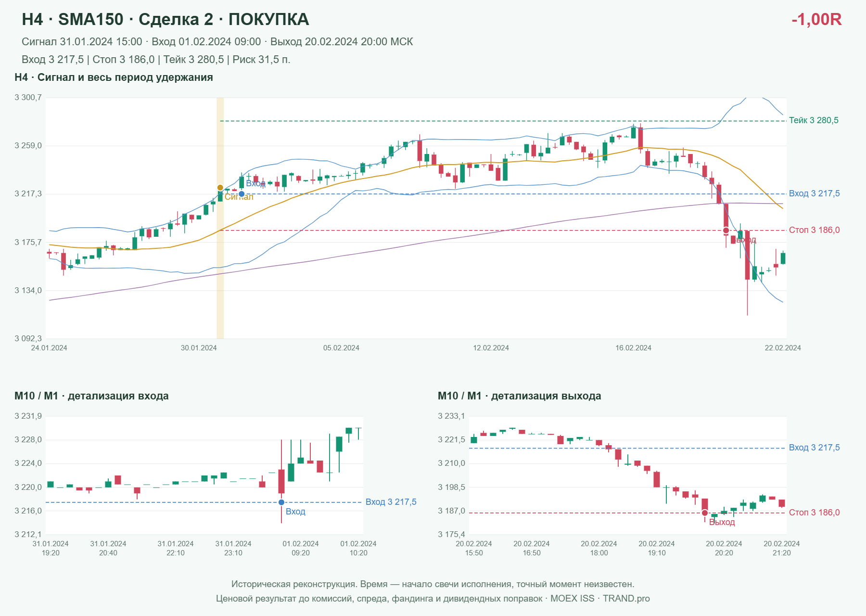Click the -1,00R result value
866x616 pixels.
pos(816,19)
